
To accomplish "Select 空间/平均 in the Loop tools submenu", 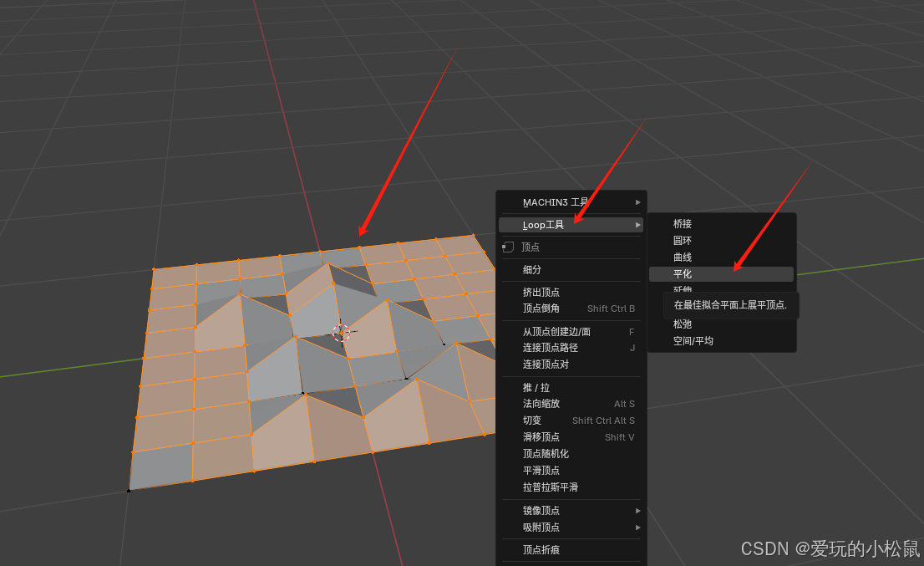I will coord(721,341).
